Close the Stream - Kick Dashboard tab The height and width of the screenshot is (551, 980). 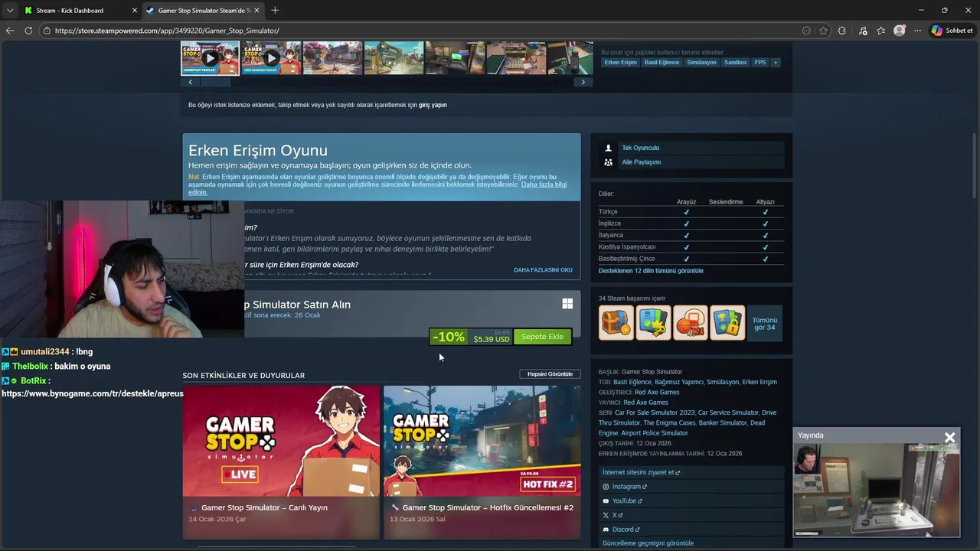(135, 10)
